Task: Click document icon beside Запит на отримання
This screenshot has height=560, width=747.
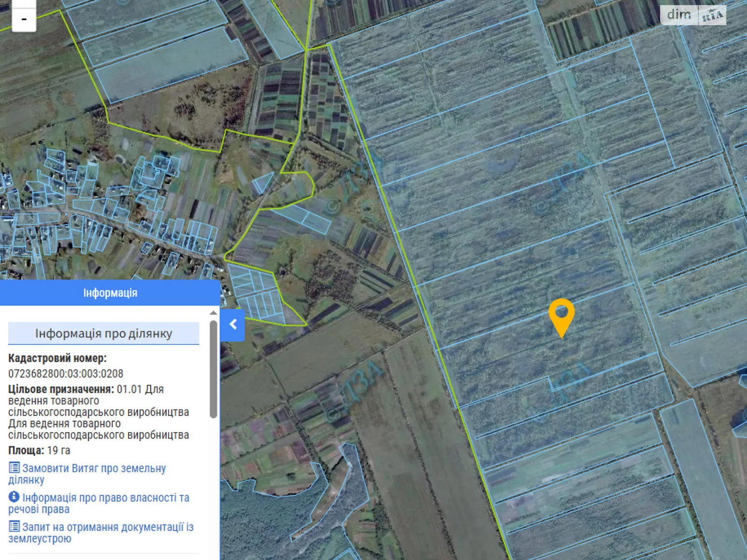Action: pyautogui.click(x=14, y=526)
